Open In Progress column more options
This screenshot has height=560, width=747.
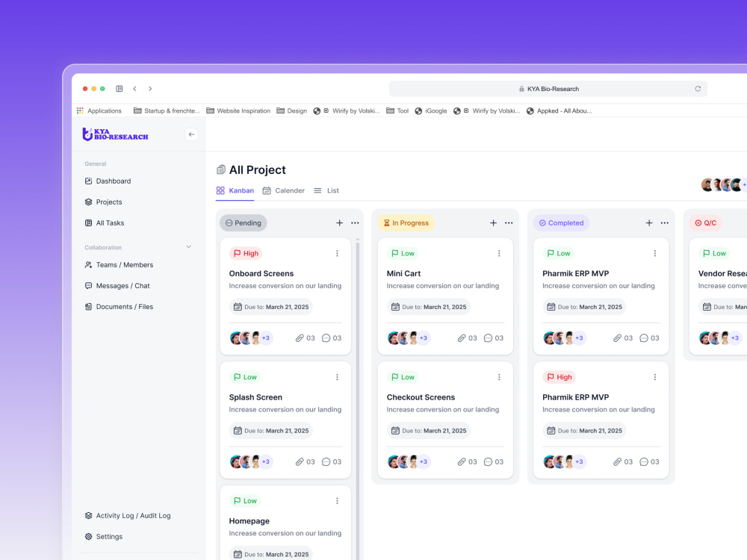coord(509,223)
